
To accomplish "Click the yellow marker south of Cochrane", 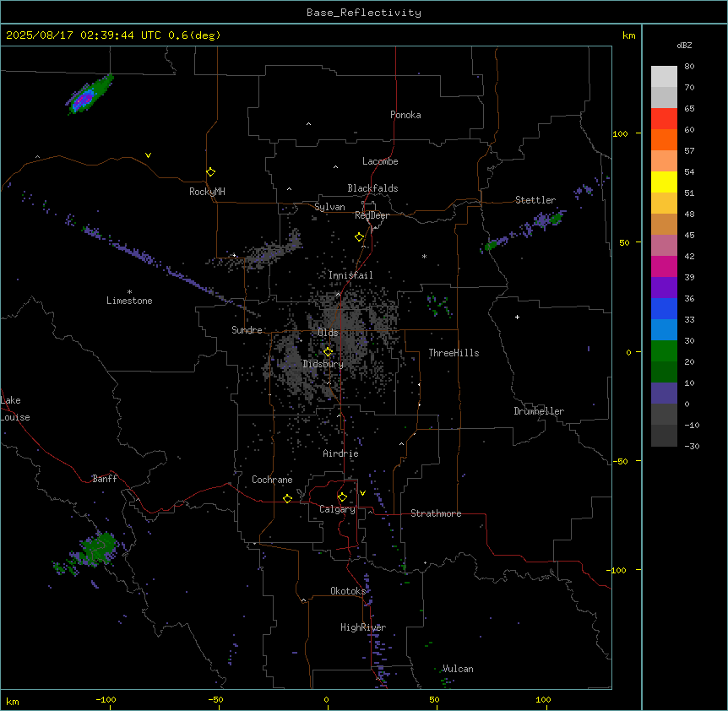I will (x=287, y=498).
